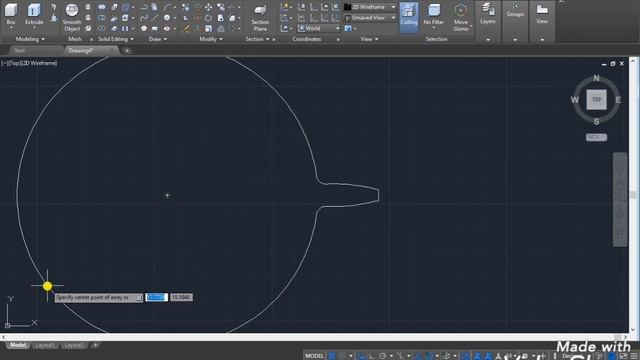Expand the Section panel dropdown
Image resolution: width=640 pixels, height=360 pixels.
point(257,39)
